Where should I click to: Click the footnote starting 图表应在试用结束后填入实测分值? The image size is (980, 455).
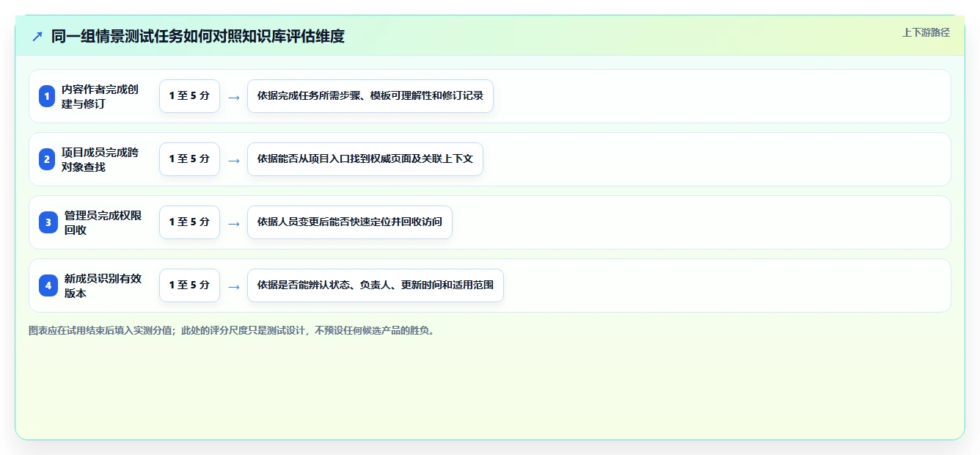coord(233,330)
